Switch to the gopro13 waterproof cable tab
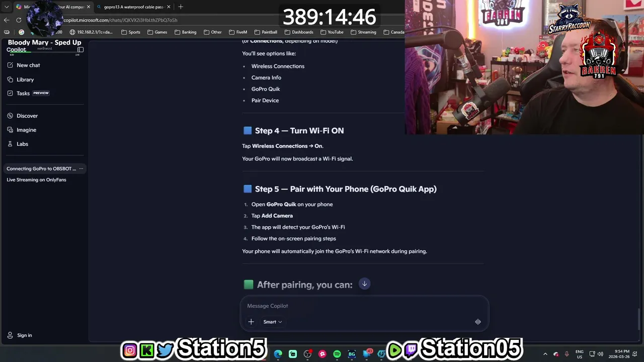This screenshot has width=644, height=362. 133,7
